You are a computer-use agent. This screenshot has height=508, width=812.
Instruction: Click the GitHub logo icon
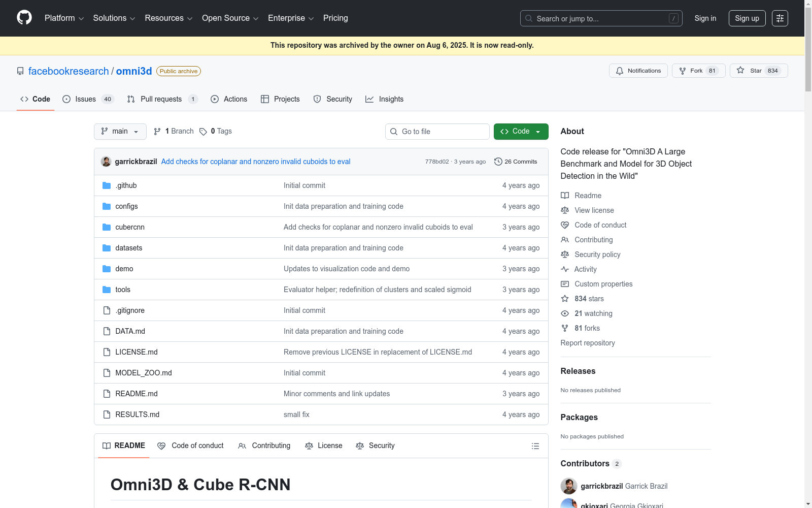[x=24, y=18]
